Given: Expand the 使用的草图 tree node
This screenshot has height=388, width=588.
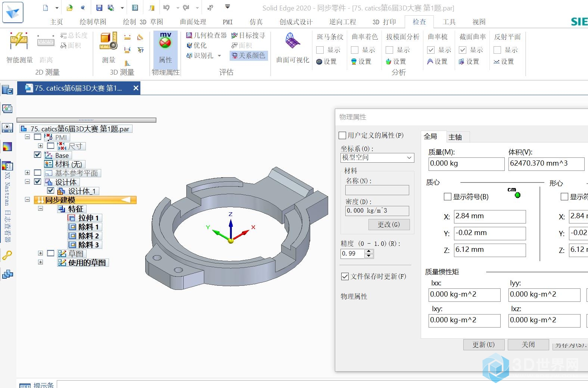Looking at the screenshot, I should (x=40, y=262).
